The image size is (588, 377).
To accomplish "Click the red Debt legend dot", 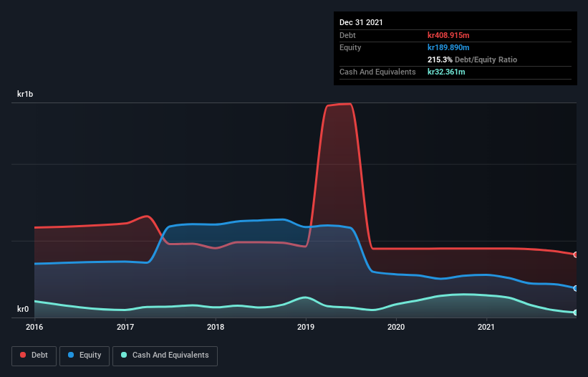I will 23,355.
